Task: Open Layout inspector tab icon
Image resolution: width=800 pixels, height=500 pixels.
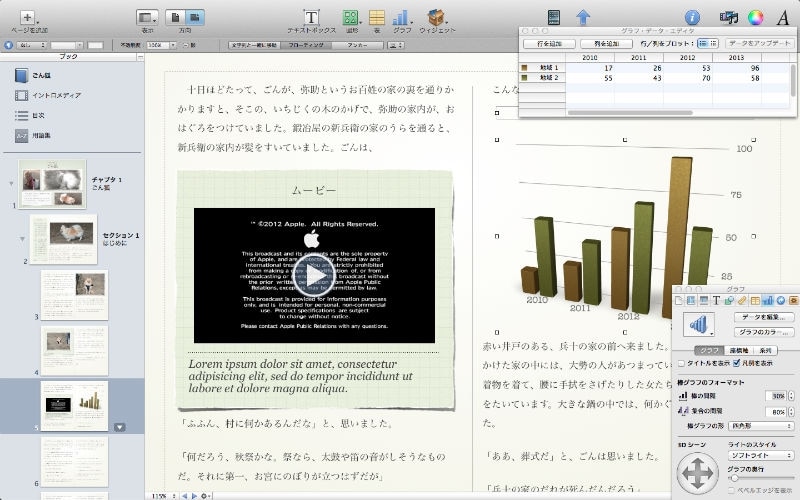Action: click(691, 301)
